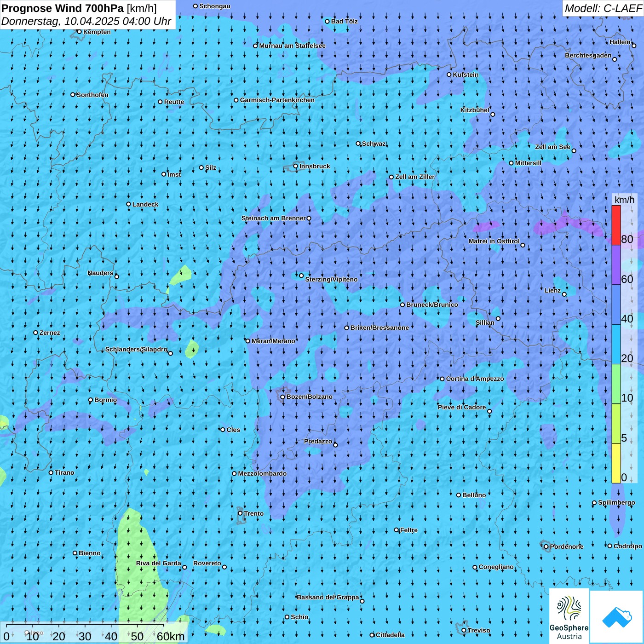Select the Schlanders/Silandro label
Screen dimensions: 644x644
point(136,349)
